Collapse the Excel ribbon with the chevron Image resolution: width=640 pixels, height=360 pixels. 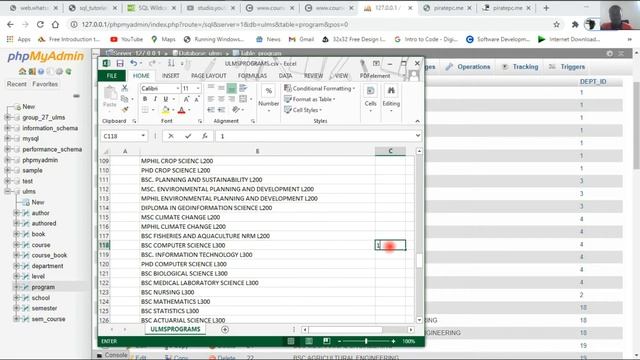pyautogui.click(x=417, y=121)
